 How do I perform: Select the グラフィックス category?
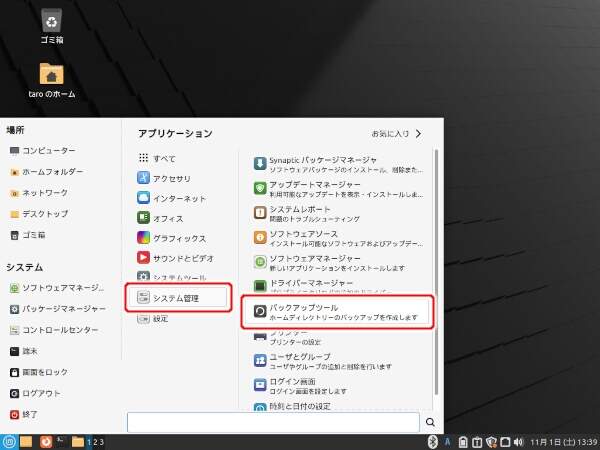coord(171,238)
